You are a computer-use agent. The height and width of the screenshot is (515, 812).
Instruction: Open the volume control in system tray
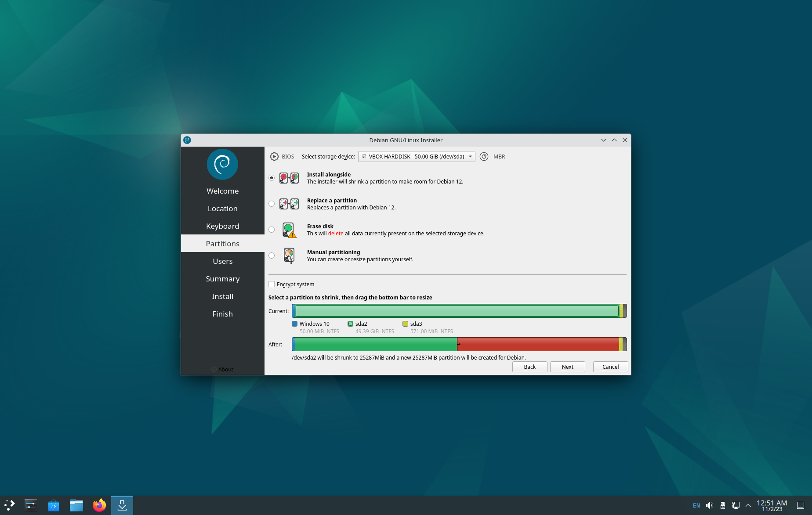(x=709, y=505)
